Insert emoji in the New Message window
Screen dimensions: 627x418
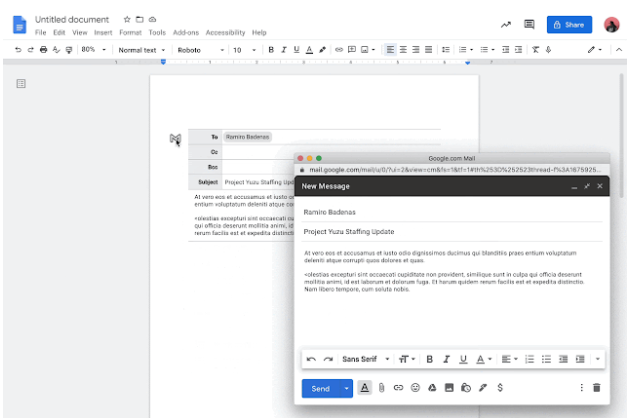point(415,387)
